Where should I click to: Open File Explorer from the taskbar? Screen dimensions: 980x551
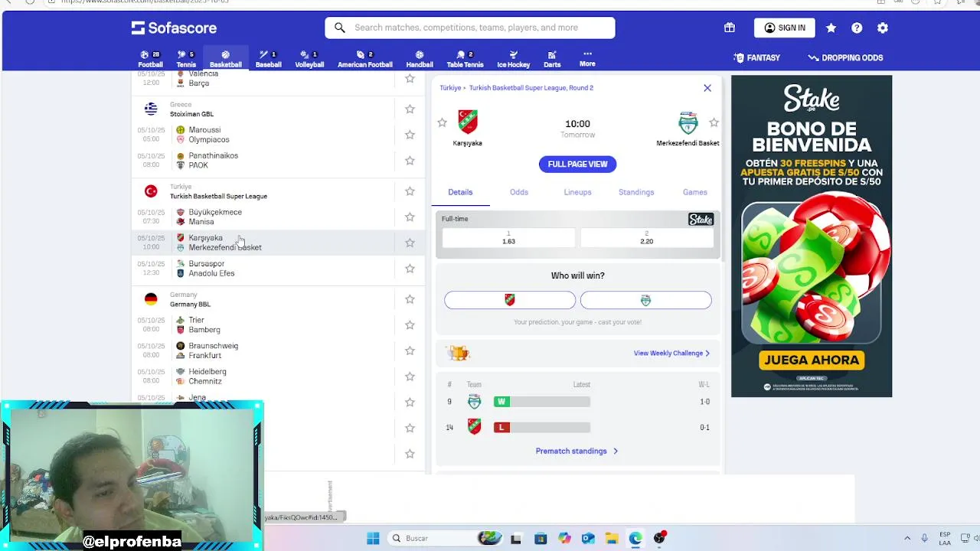(x=612, y=538)
